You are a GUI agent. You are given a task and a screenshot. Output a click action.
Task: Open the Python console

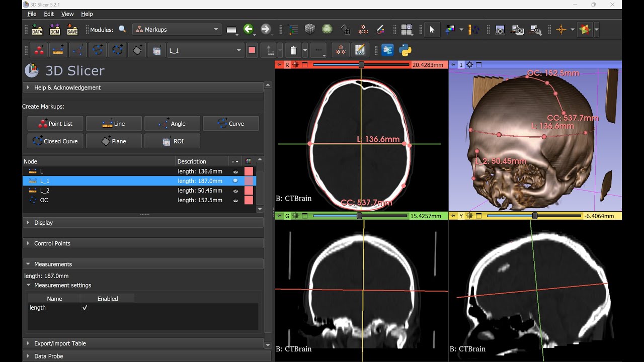(x=405, y=50)
